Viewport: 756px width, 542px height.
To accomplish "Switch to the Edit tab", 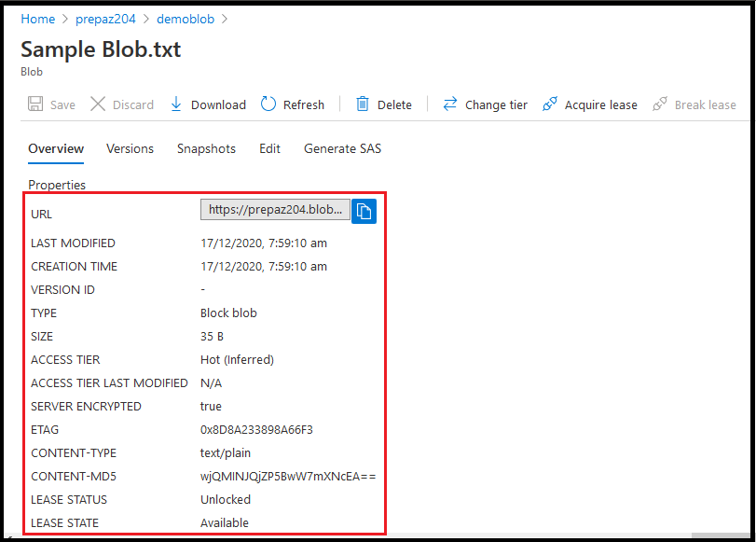I will click(x=269, y=148).
